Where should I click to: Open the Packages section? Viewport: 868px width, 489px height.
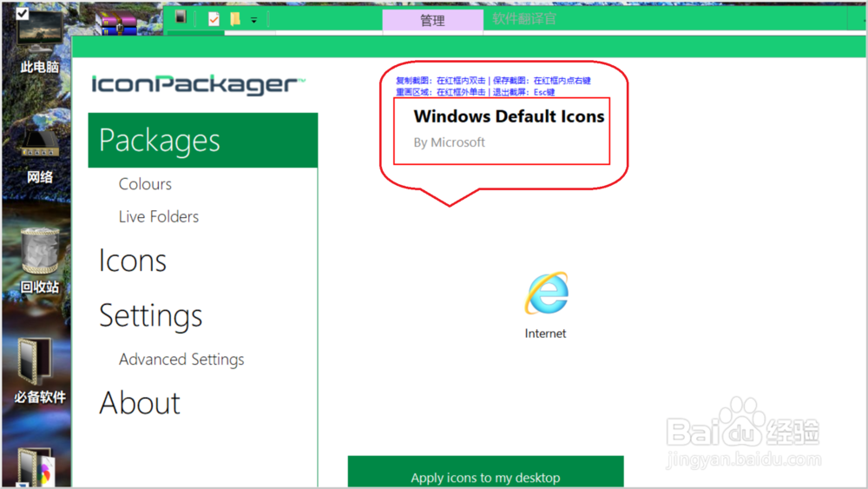[202, 140]
